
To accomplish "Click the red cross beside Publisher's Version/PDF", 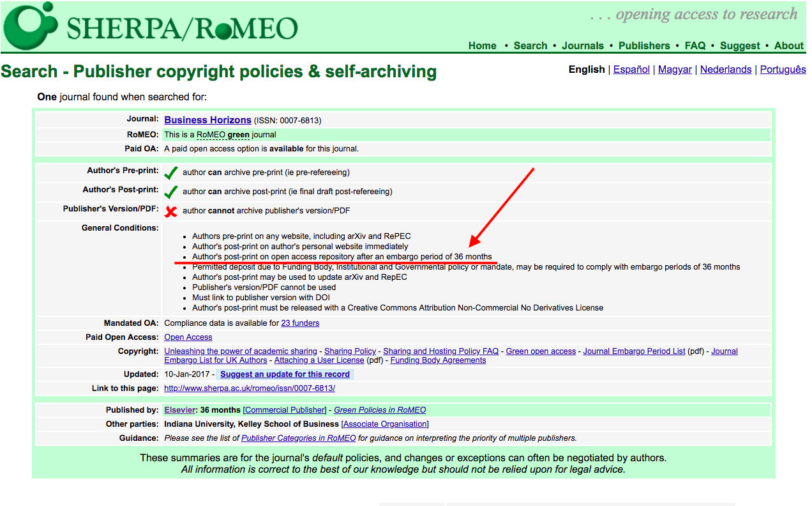I will point(170,211).
